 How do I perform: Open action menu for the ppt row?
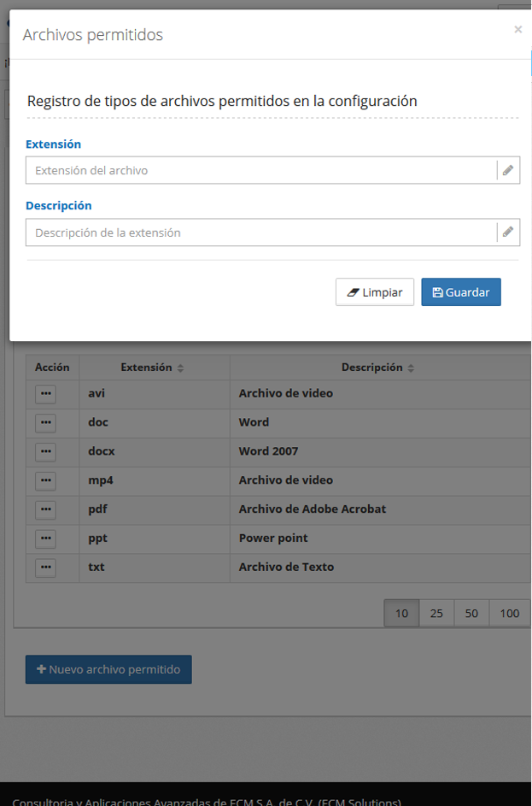coord(46,538)
